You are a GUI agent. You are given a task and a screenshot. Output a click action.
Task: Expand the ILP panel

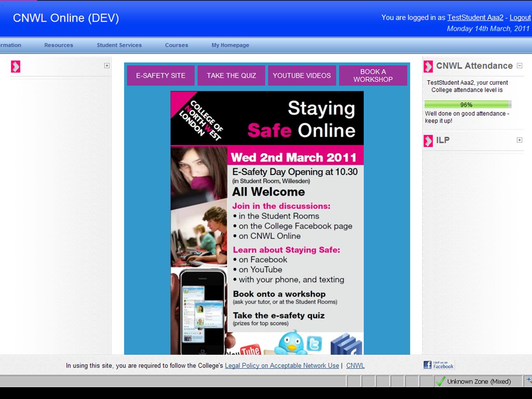520,140
